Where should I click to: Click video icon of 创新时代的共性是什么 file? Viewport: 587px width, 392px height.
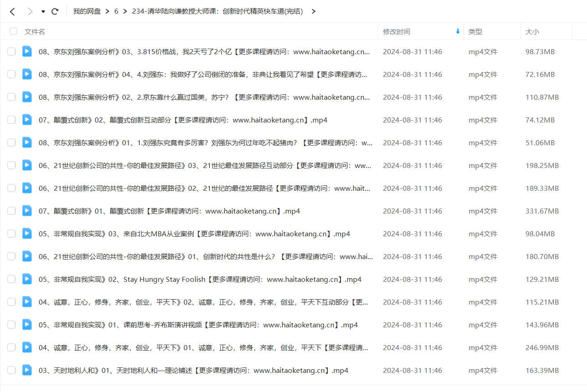click(27, 256)
